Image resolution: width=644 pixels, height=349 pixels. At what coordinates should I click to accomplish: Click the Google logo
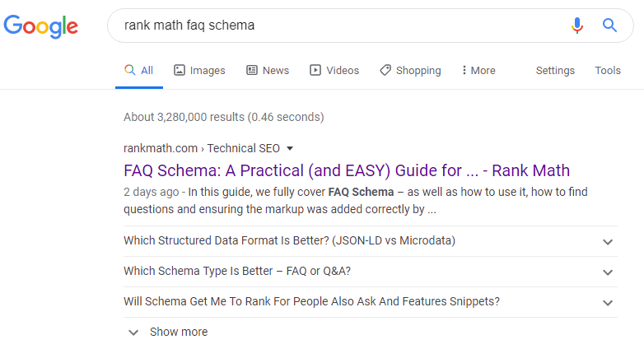40,26
